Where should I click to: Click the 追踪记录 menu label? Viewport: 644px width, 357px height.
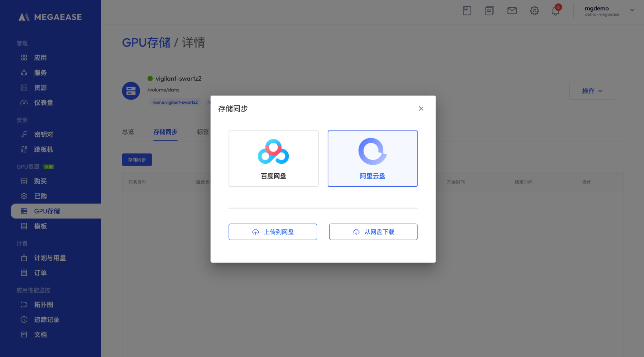(47, 320)
